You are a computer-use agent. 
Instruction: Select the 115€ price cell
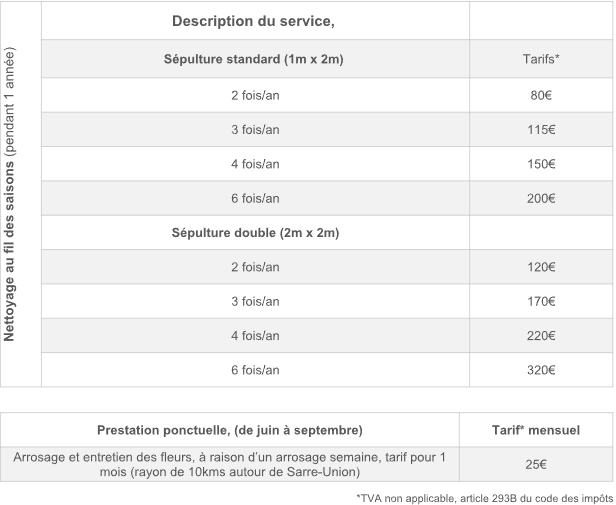pyautogui.click(x=541, y=130)
